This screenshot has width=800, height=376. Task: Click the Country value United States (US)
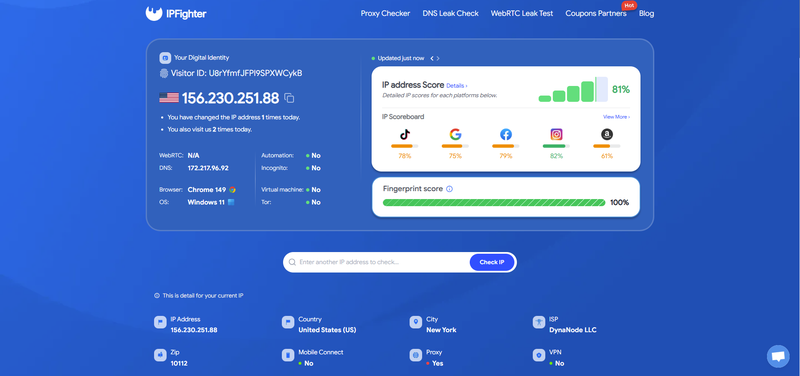pyautogui.click(x=327, y=330)
